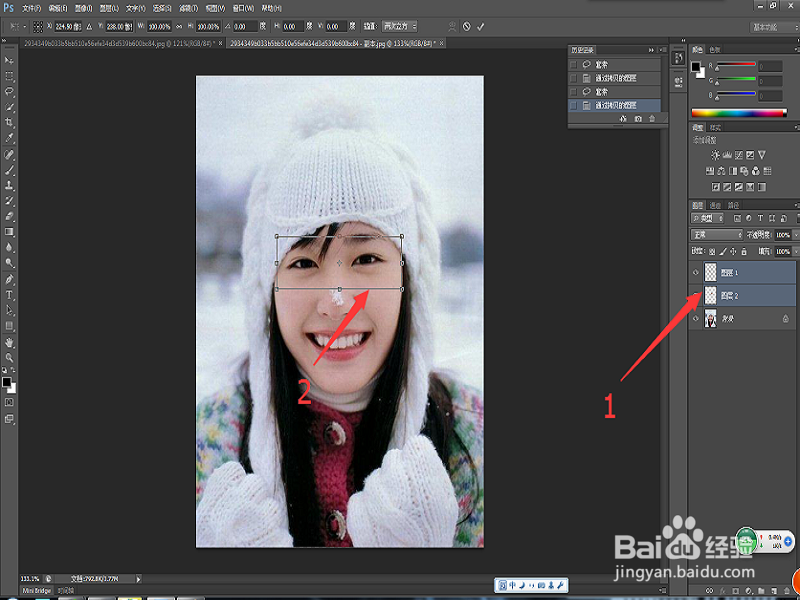Open the layer blend mode dropdown
Screen dimensions: 800x600
click(x=717, y=235)
